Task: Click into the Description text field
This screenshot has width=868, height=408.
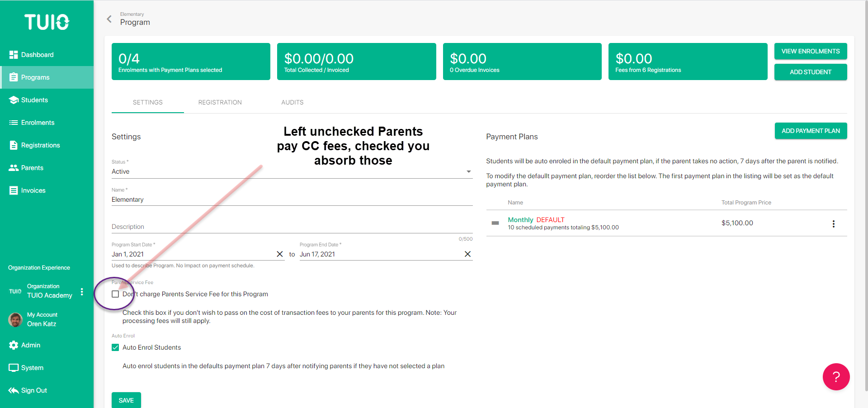Action: coord(292,227)
